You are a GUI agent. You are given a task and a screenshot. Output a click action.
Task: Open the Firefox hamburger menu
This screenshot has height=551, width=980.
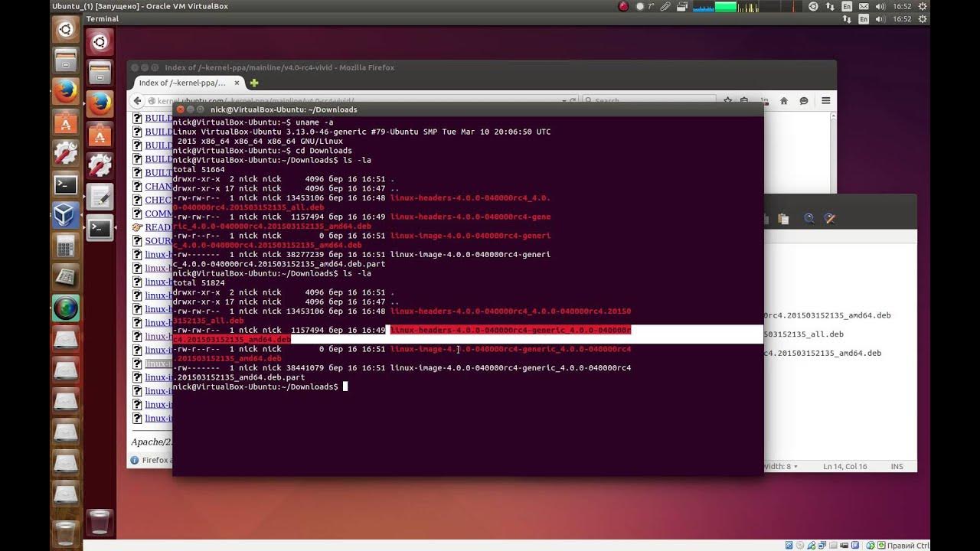coord(826,101)
